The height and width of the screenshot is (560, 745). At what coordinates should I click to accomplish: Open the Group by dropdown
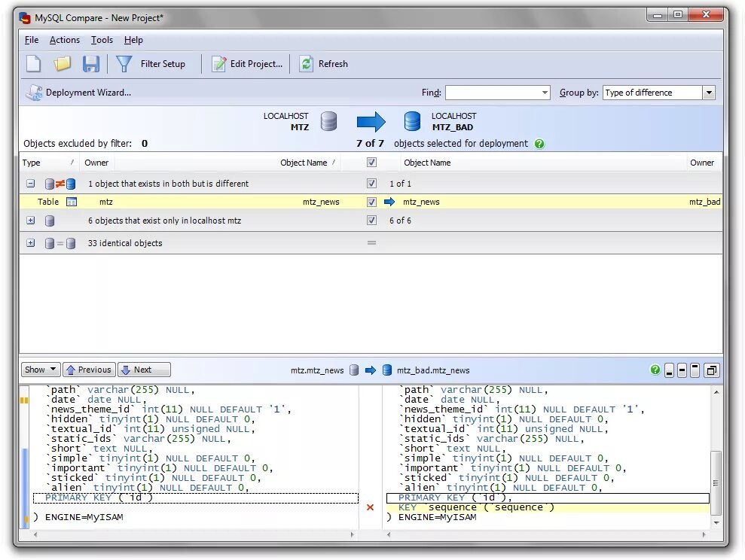(x=708, y=93)
